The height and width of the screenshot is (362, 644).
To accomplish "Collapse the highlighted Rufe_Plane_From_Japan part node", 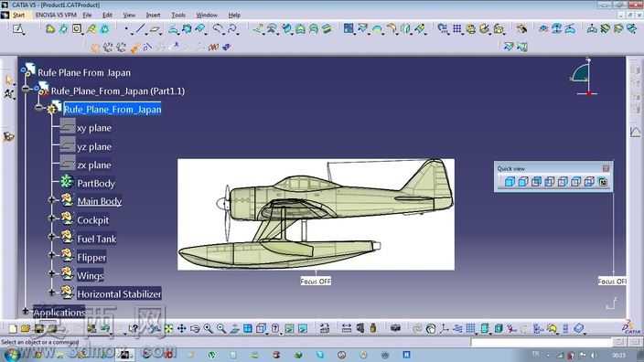I will tap(39, 108).
